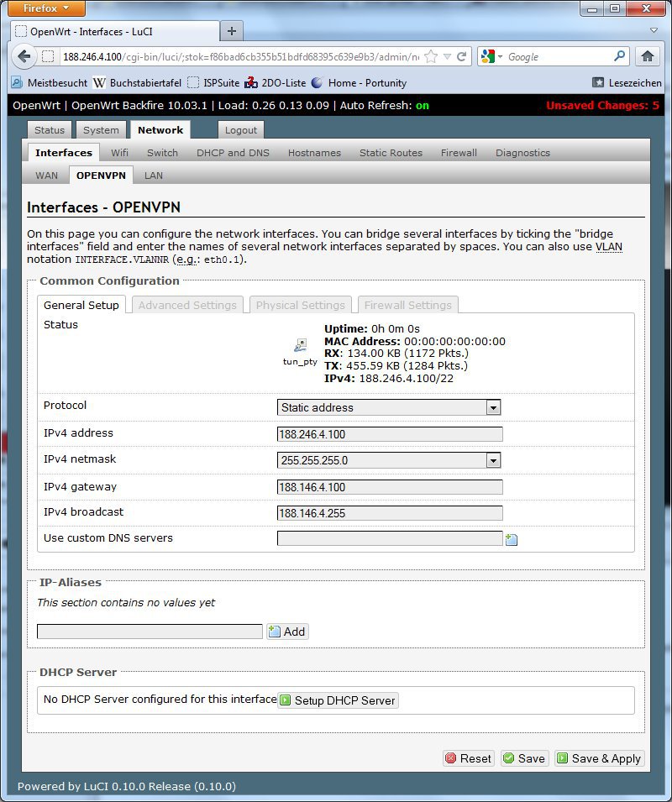Open the Lesezeichen bookmarks menu
The height and width of the screenshot is (802, 672).
point(627,82)
